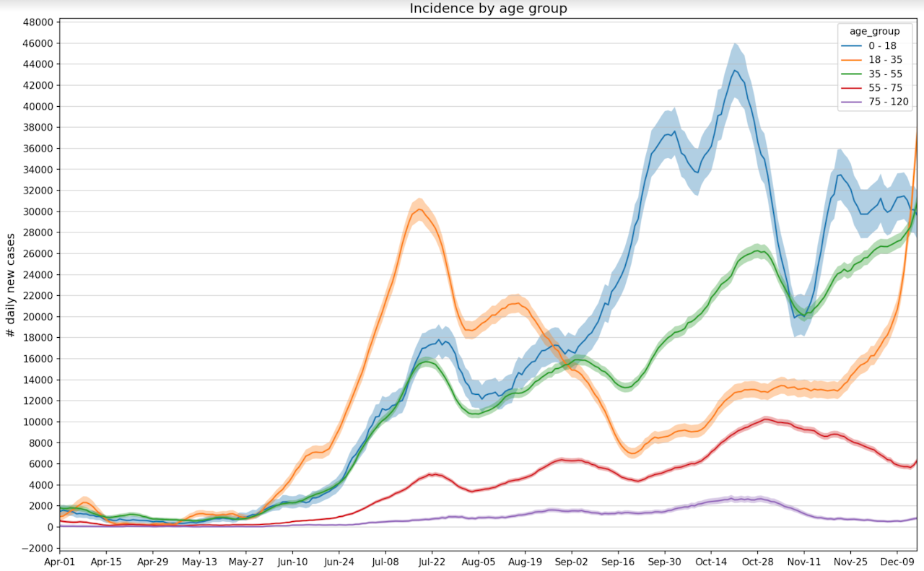Click the 'Sep-16' x-axis tick label

617,561
